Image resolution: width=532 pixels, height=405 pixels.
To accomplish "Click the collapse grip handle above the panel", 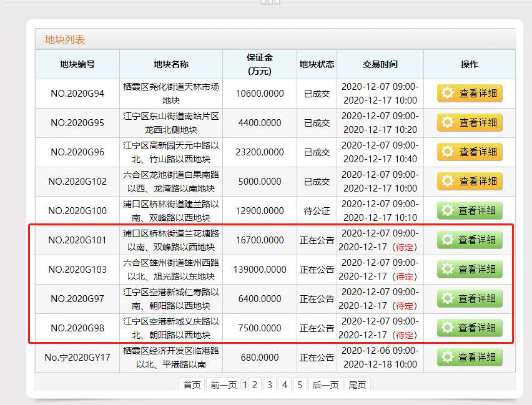I will tap(270, 2).
